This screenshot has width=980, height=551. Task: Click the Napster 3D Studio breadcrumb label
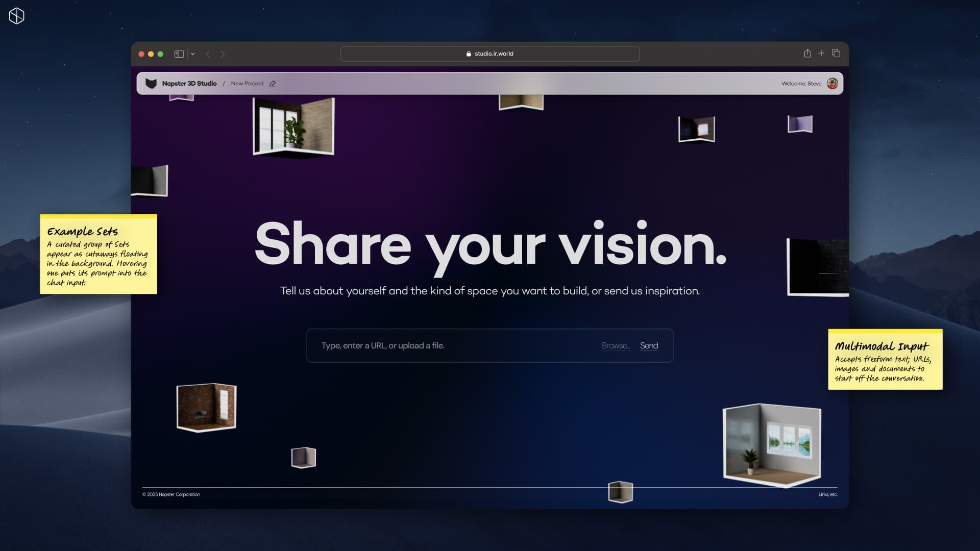(x=189, y=83)
